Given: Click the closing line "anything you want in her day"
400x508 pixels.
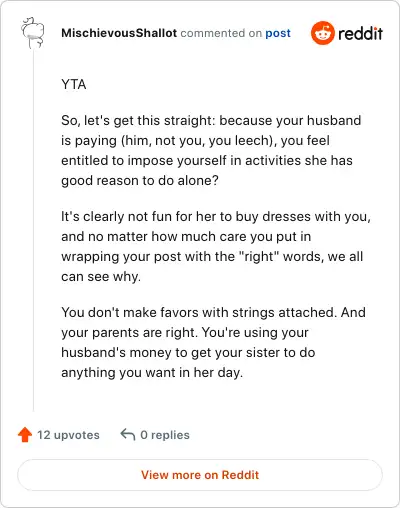Looking at the screenshot, I should (x=152, y=373).
